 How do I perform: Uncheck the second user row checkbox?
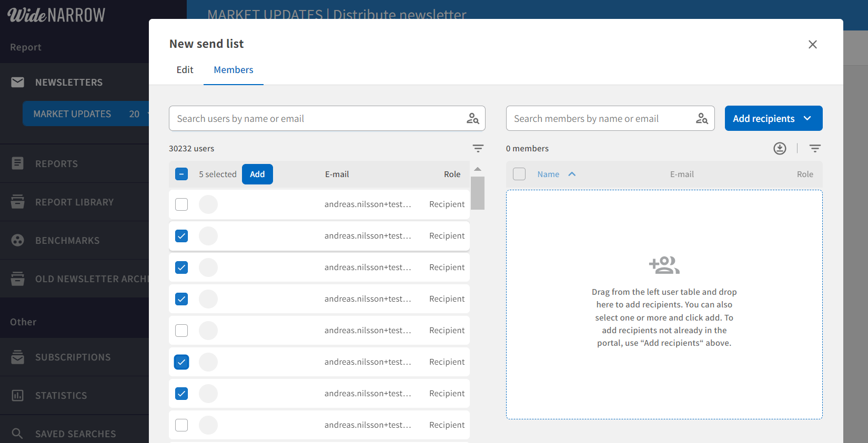tap(181, 236)
